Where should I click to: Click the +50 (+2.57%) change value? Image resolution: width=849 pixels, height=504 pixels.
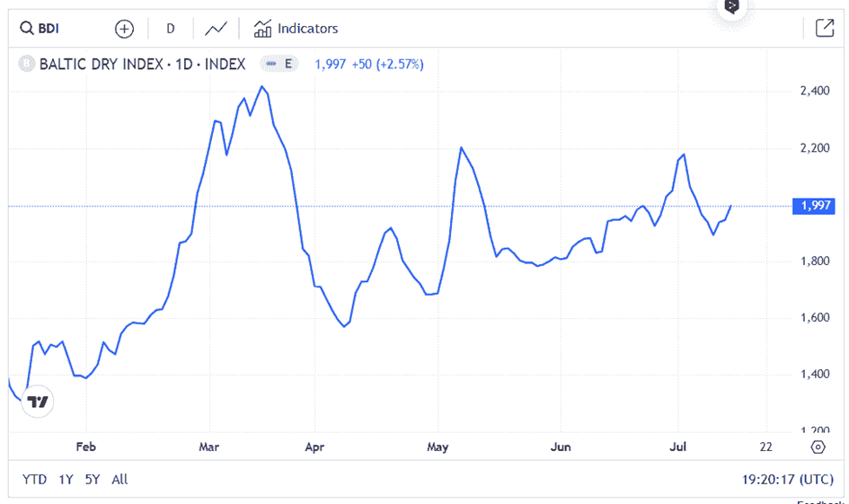tap(388, 65)
